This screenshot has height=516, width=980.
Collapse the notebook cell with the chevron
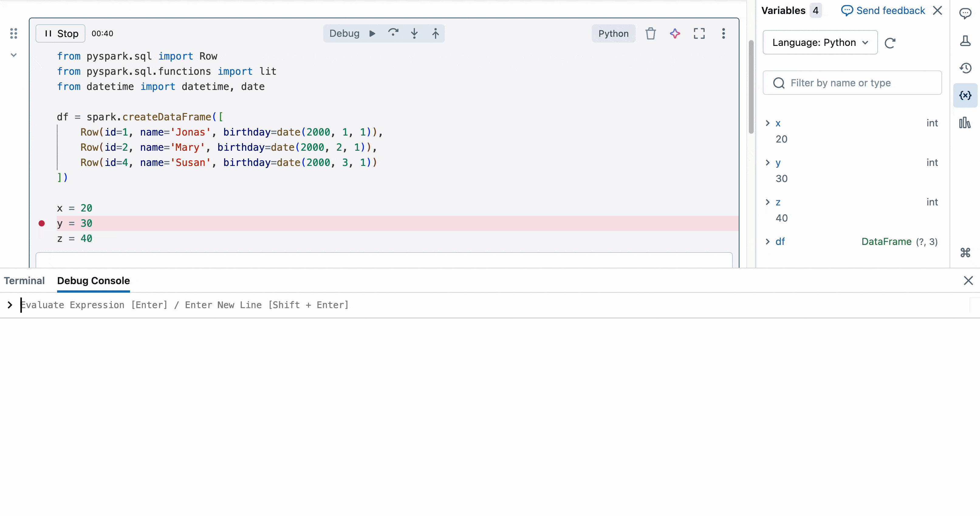[x=14, y=55]
